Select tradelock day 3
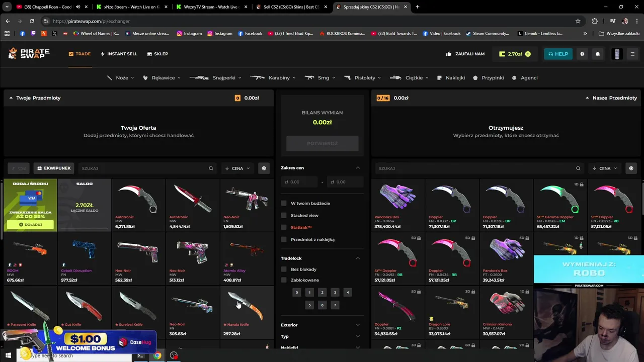 pyautogui.click(x=335, y=292)
